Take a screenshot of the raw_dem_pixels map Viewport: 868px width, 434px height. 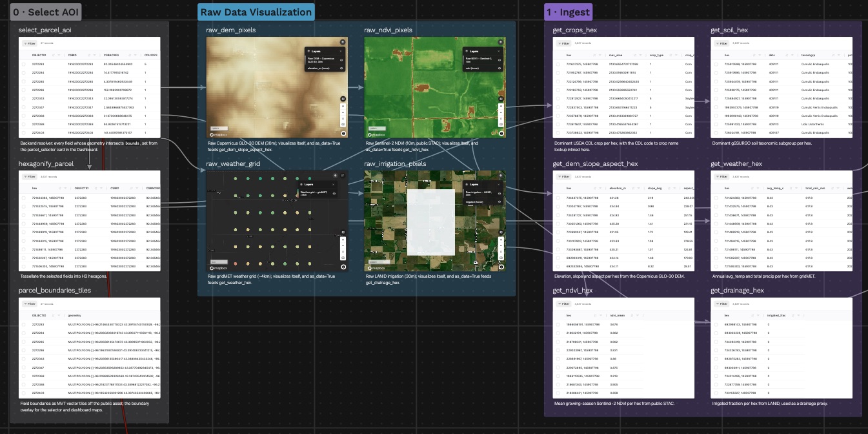(x=343, y=124)
